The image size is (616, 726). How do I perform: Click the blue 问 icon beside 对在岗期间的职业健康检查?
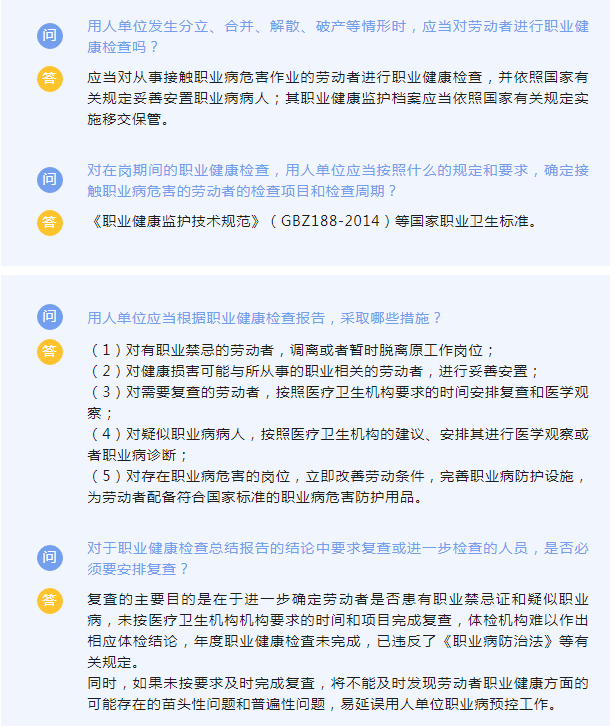[50, 180]
